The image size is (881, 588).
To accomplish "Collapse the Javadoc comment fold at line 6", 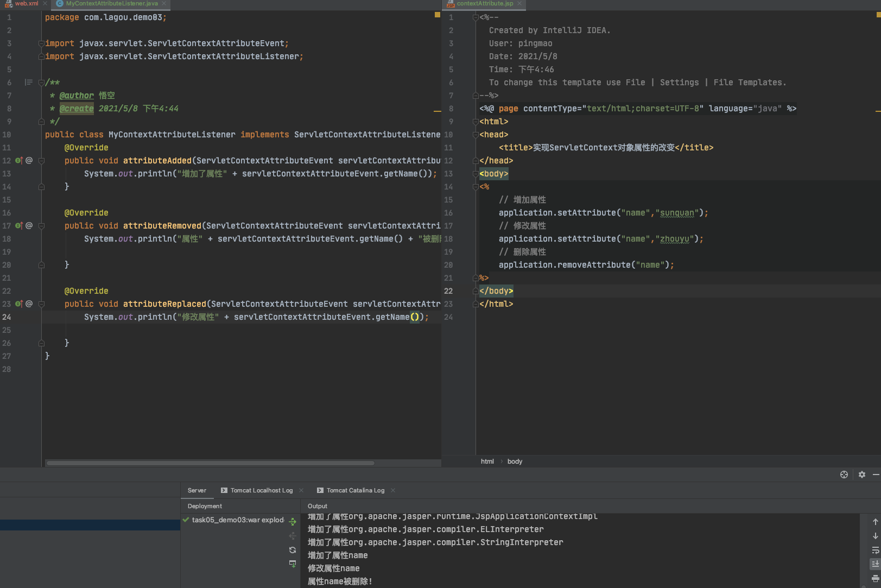I will pos(41,83).
